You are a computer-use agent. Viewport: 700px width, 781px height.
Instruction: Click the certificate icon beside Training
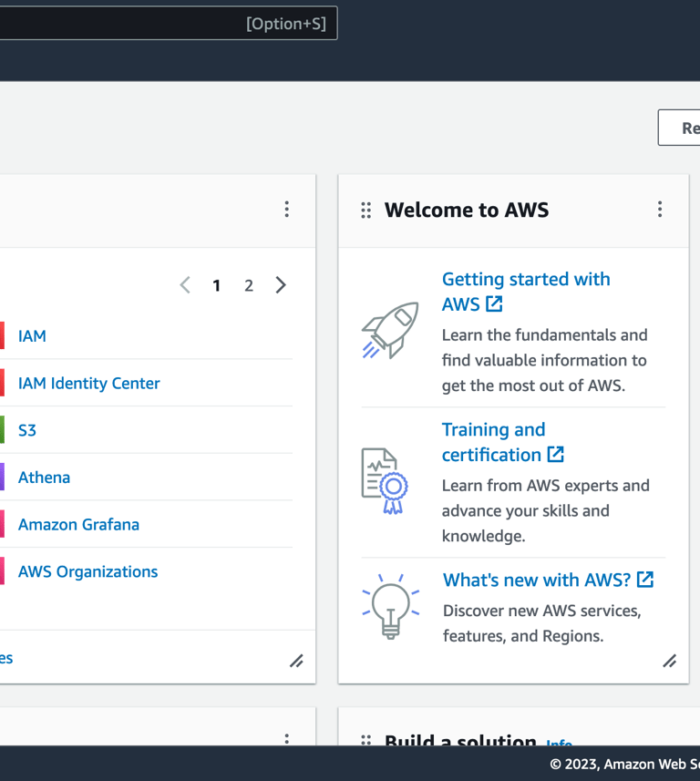coord(385,480)
